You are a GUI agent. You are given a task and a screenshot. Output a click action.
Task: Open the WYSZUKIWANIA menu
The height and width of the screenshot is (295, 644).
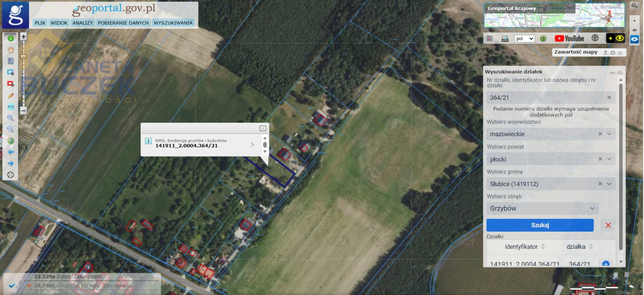(x=173, y=23)
